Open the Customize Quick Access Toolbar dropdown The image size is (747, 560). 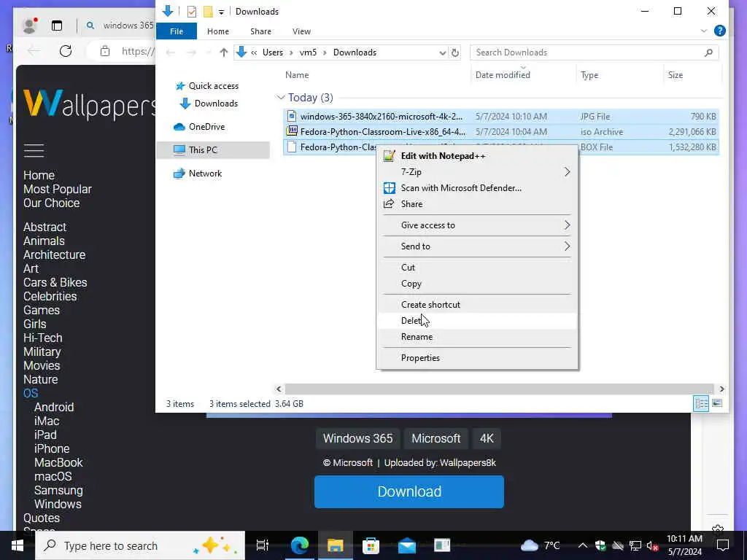221,12
